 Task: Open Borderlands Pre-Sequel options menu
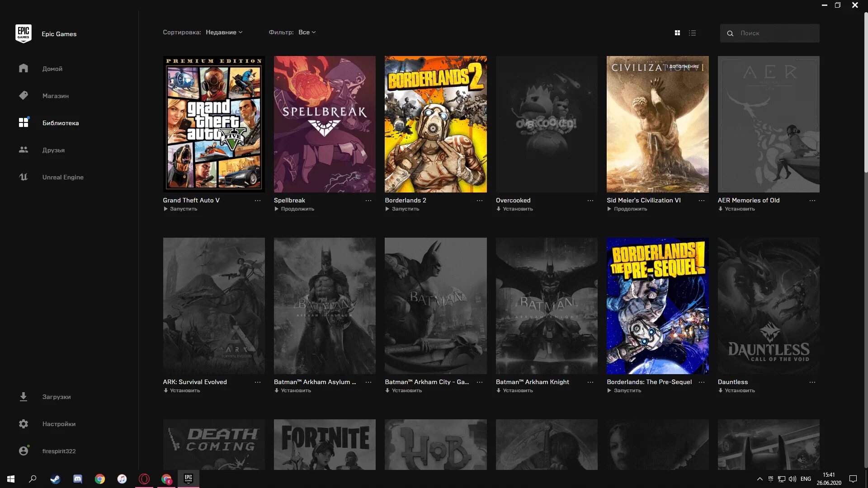coord(702,382)
